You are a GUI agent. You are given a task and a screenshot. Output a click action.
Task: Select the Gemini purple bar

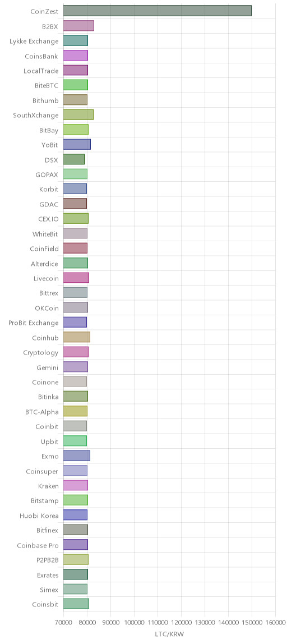76,367
